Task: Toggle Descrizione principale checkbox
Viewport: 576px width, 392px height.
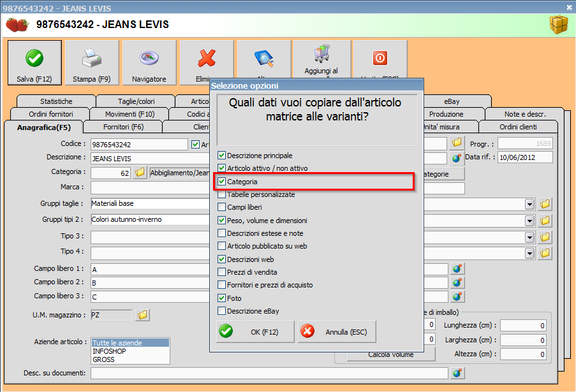Action: pyautogui.click(x=221, y=156)
